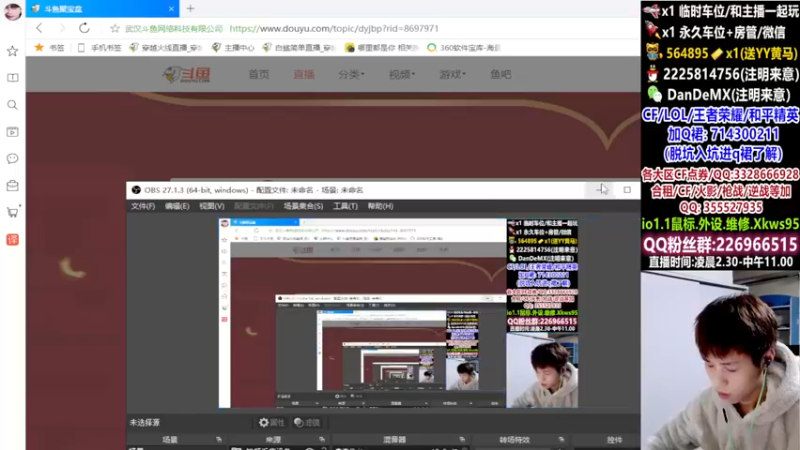The height and width of the screenshot is (450, 800).
Task: Click the Douyu logo on the webpage
Action: coord(187,74)
